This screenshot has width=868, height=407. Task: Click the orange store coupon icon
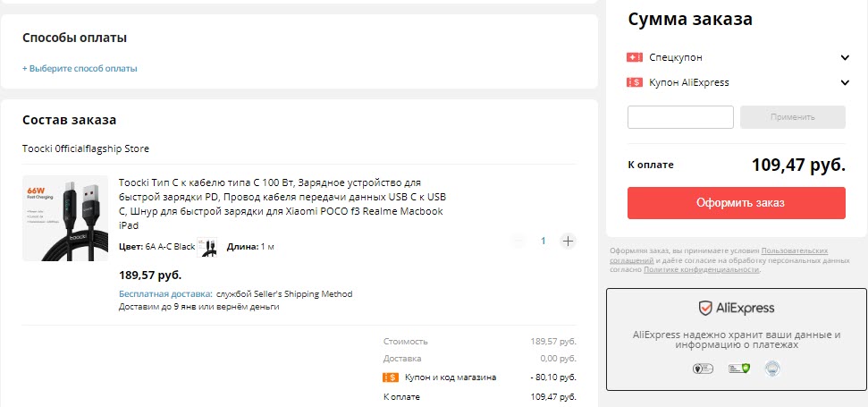pyautogui.click(x=390, y=377)
